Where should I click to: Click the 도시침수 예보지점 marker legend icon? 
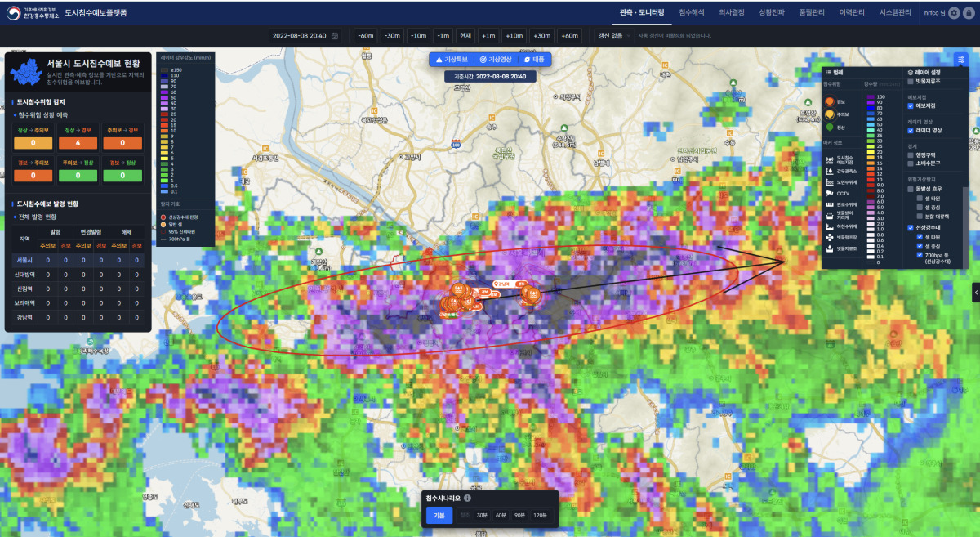(x=830, y=160)
